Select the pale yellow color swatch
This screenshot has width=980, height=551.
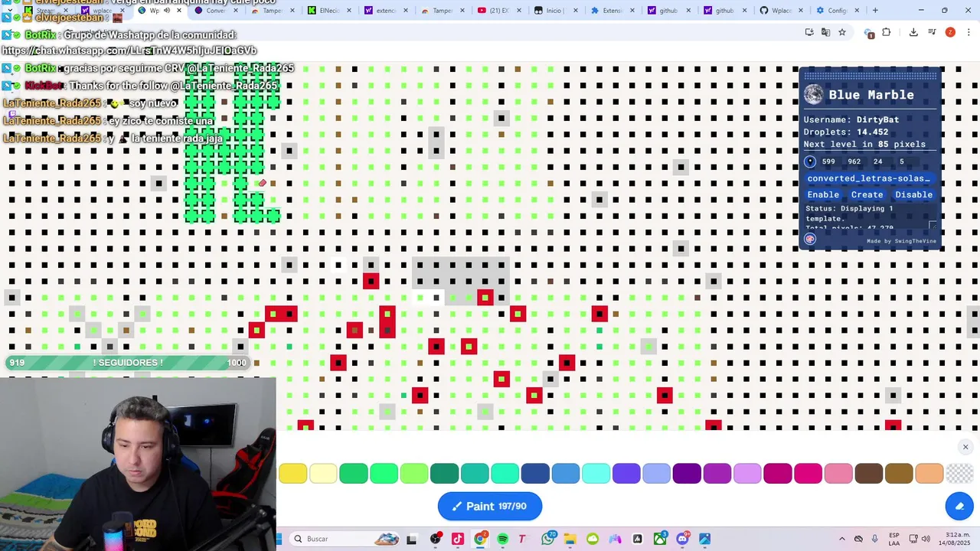point(323,474)
